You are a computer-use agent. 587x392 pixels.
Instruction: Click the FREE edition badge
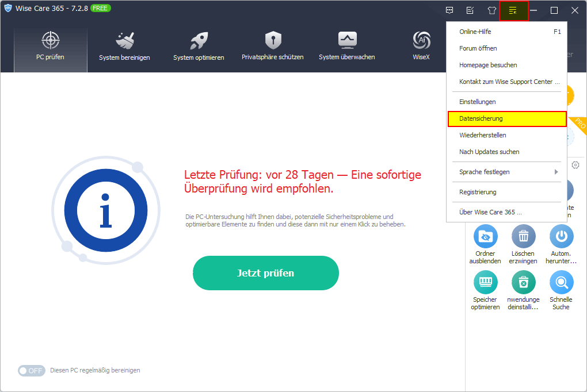[100, 8]
